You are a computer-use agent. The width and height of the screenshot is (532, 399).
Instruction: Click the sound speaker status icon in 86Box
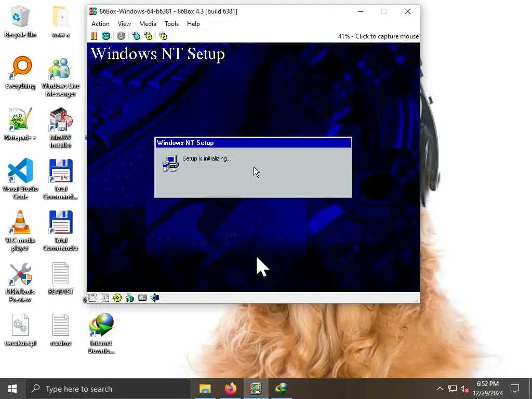pyautogui.click(x=155, y=298)
